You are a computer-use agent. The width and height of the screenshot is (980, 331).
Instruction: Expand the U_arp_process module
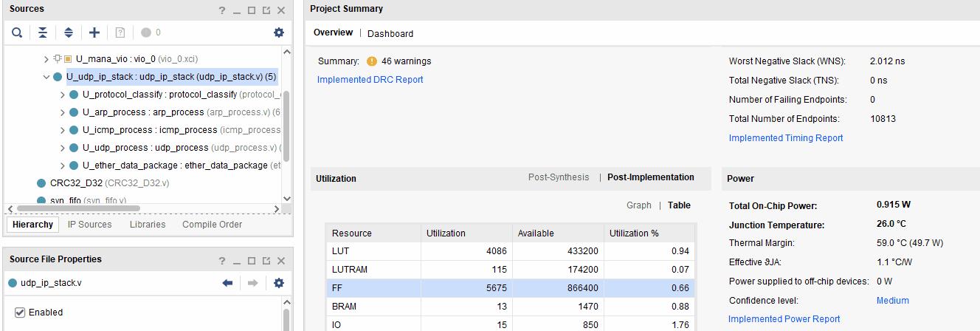coord(63,112)
